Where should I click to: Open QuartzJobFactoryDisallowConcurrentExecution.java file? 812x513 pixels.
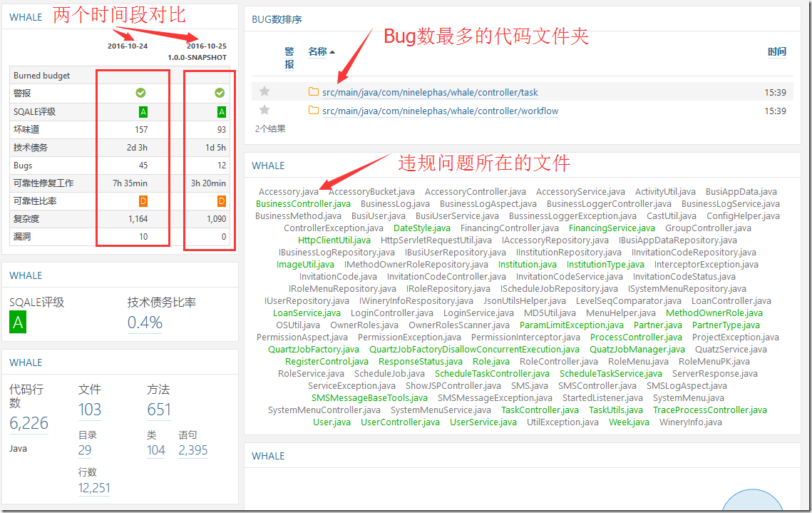click(474, 350)
